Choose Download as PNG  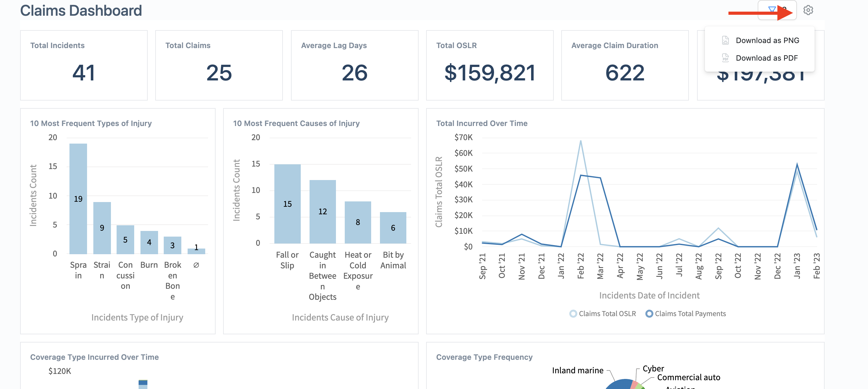tap(760, 41)
